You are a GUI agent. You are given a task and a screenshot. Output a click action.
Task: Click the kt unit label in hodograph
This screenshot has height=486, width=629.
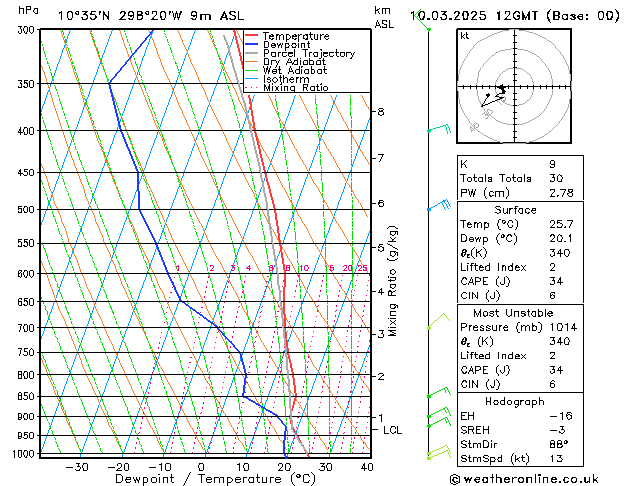[465, 36]
